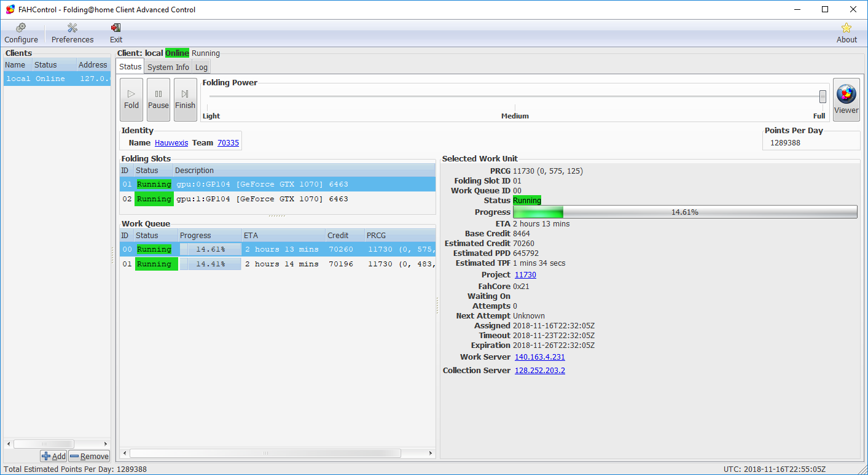
Task: Click the Work Queue scrollbar right arrow
Action: coord(431,453)
